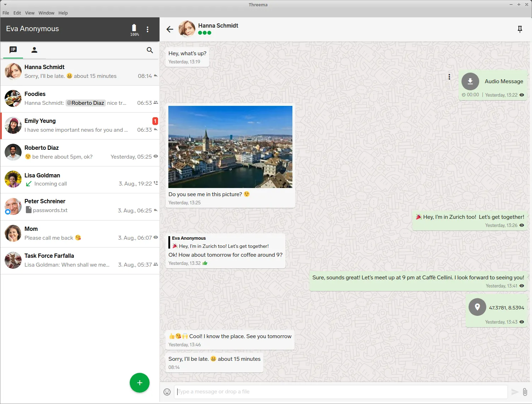Click the Roberto Diaz avatar in the sidebar

(13, 152)
